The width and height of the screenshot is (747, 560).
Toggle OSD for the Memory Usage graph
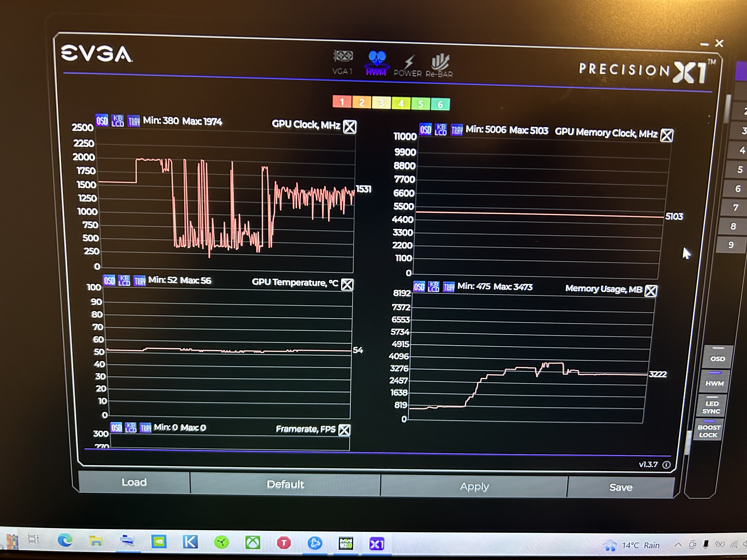(x=419, y=287)
